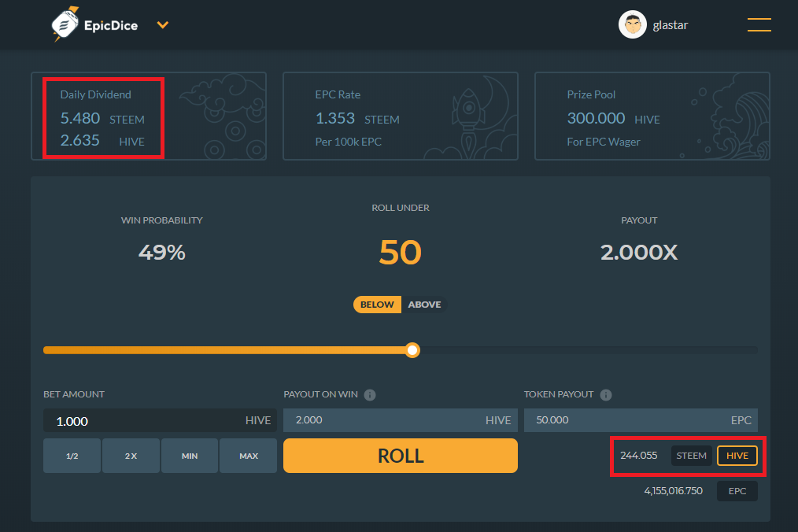
Task: Click the Payout On Win info icon
Action: 370,395
